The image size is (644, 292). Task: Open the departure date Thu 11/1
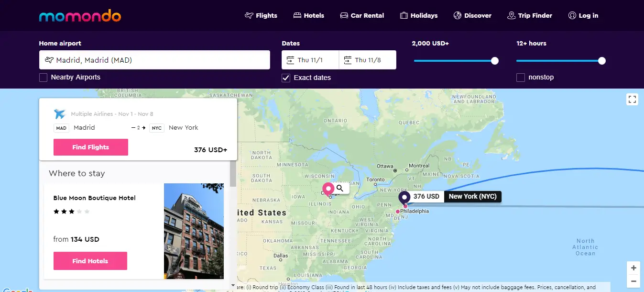click(310, 60)
